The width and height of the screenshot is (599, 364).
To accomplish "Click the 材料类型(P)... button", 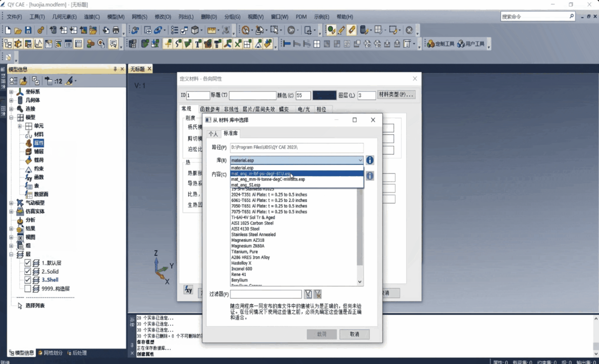I will (396, 95).
